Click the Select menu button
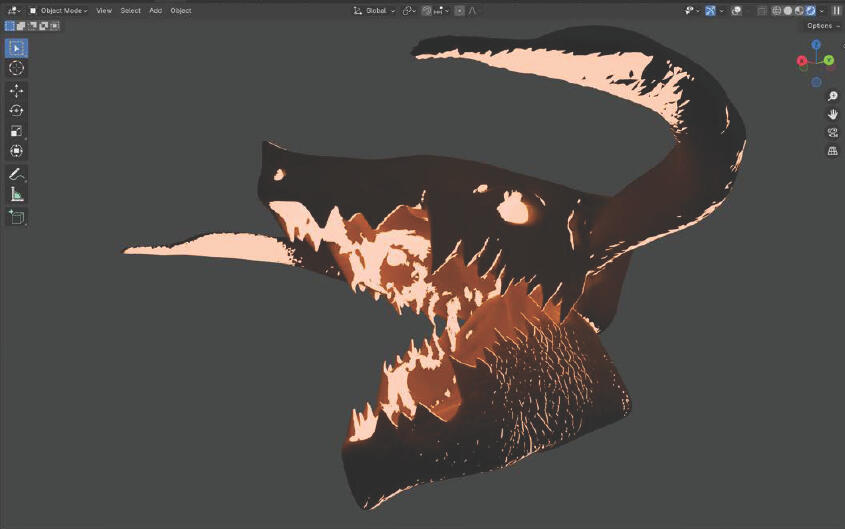The width and height of the screenshot is (845, 529). (x=131, y=10)
